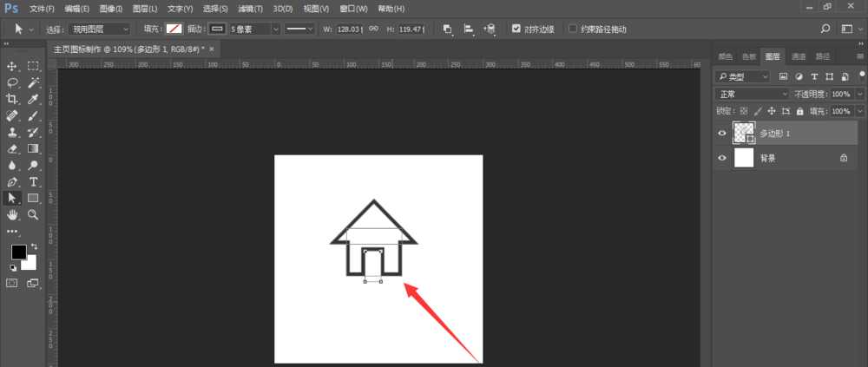Screen dimensions: 868x367
Task: Switch to the 通道 panel tab
Action: pyautogui.click(x=799, y=56)
